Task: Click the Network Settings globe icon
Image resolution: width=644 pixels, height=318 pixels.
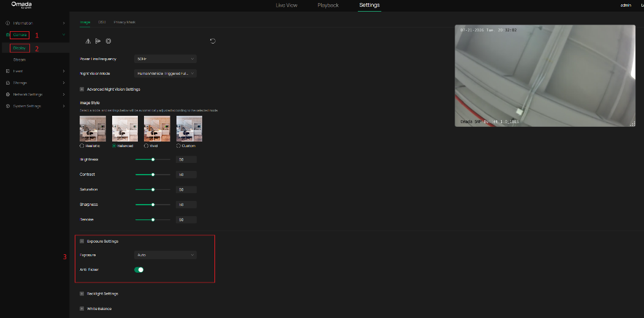Action: tap(8, 94)
